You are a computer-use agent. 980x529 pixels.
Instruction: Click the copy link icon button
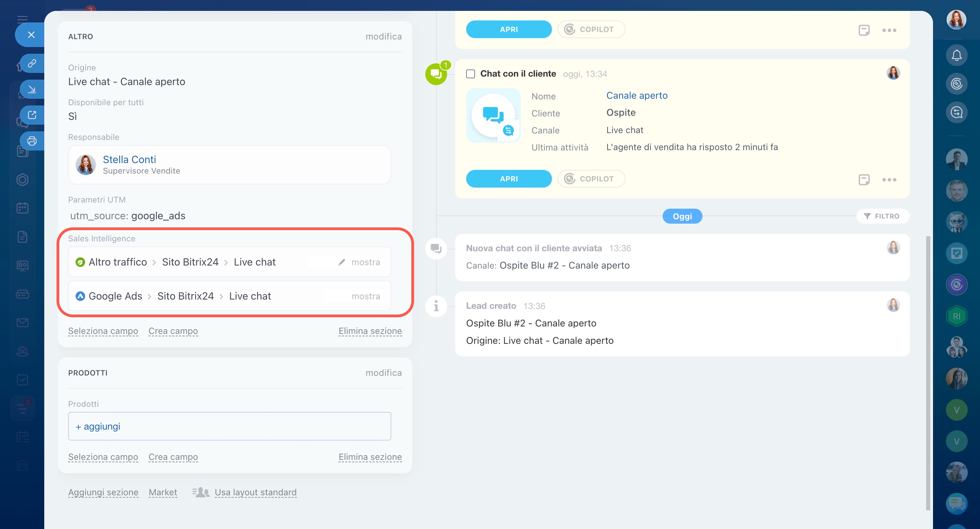32,63
